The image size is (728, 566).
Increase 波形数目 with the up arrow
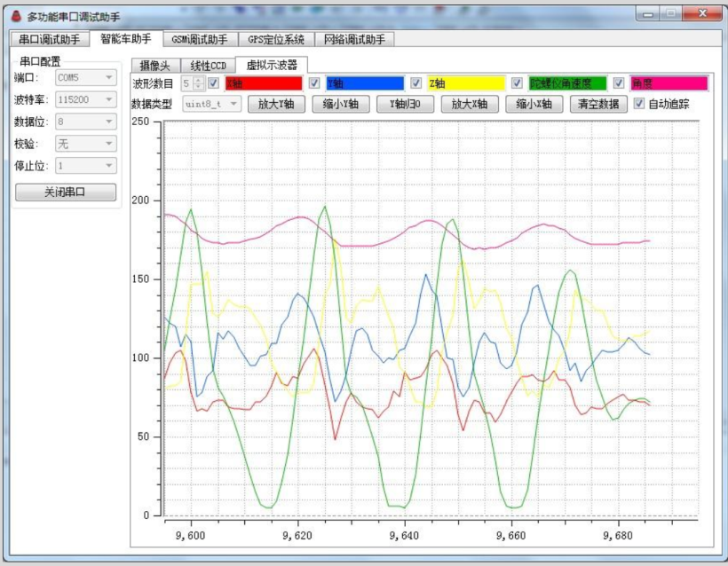199,80
